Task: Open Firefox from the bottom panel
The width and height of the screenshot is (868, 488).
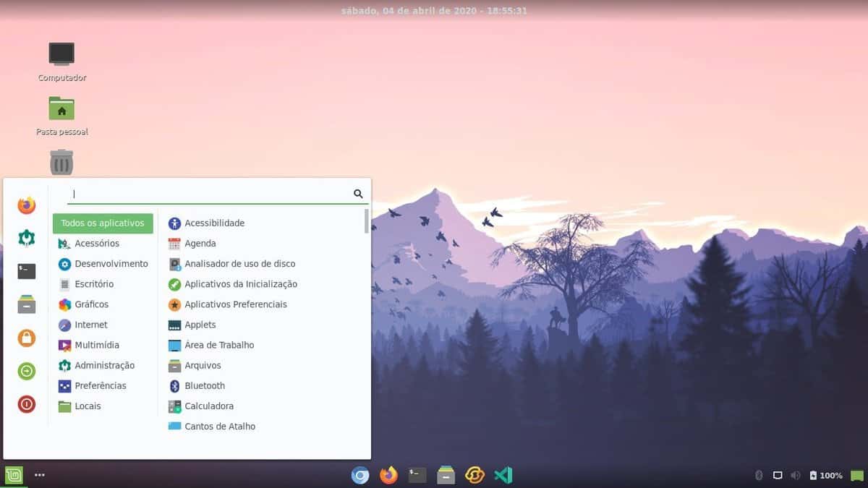Action: click(389, 475)
